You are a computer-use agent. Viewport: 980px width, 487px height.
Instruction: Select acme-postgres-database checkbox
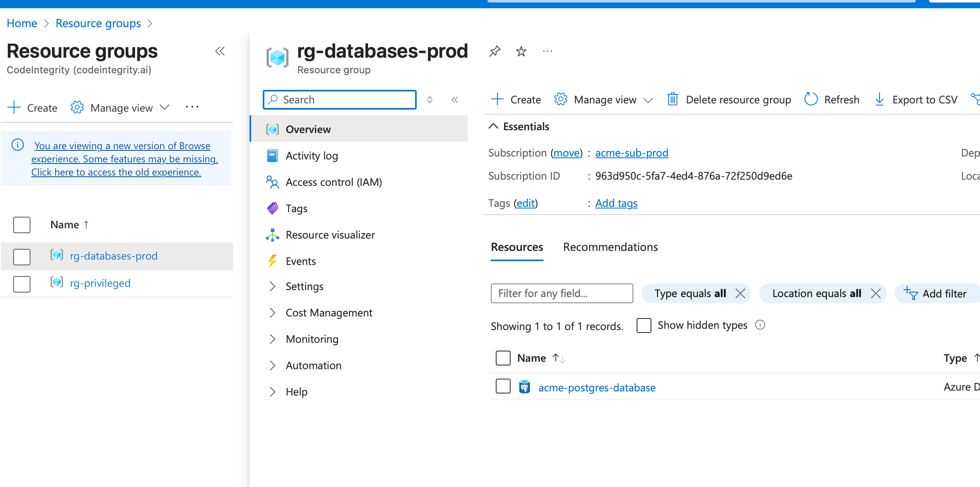pos(503,387)
